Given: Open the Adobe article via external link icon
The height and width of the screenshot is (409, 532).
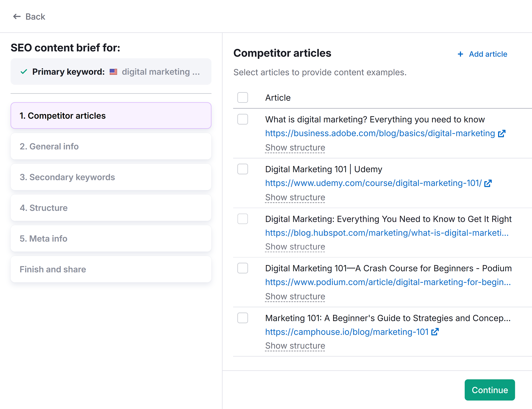Looking at the screenshot, I should [x=502, y=133].
